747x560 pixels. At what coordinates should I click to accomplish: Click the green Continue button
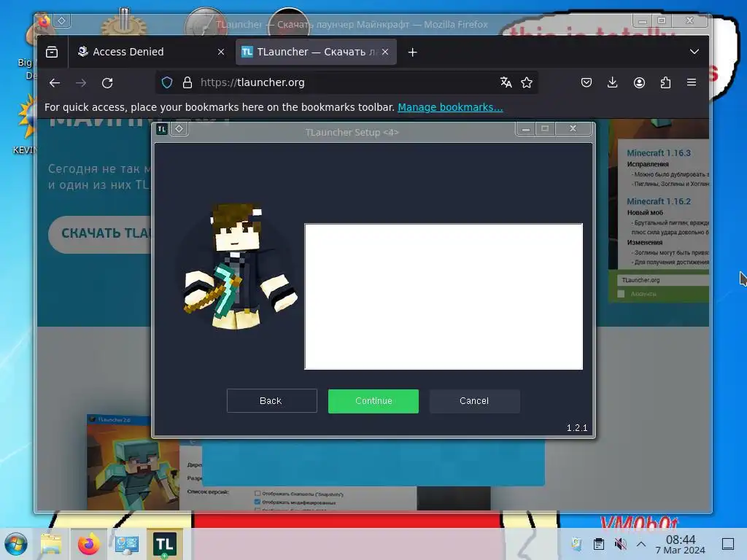[373, 401]
